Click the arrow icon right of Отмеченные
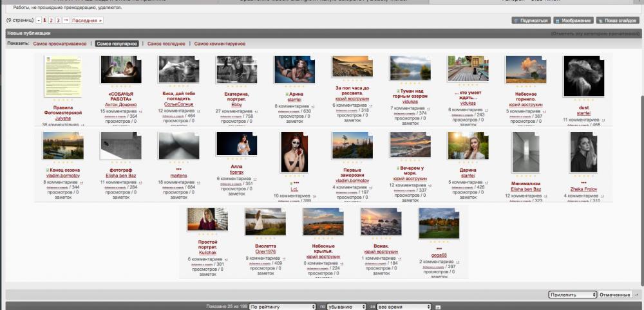 (636, 295)
